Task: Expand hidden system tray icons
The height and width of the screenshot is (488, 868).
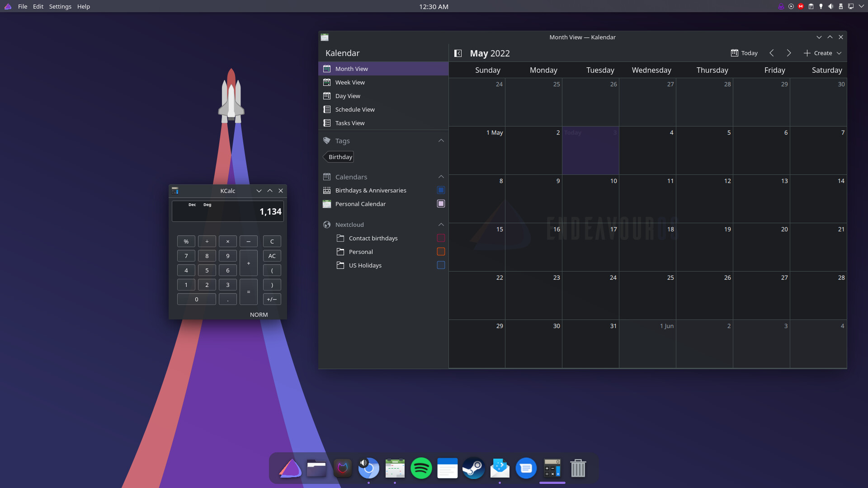Action: click(861, 6)
